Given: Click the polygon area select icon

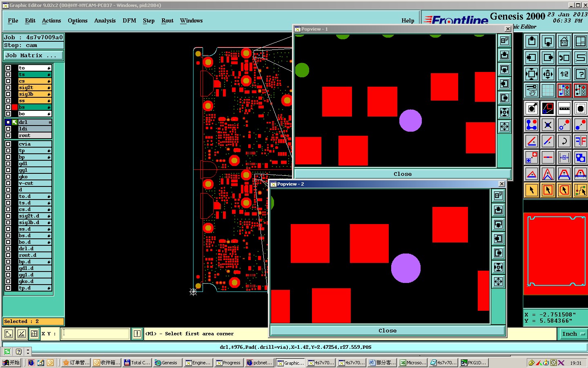Looking at the screenshot, I should coord(564,190).
